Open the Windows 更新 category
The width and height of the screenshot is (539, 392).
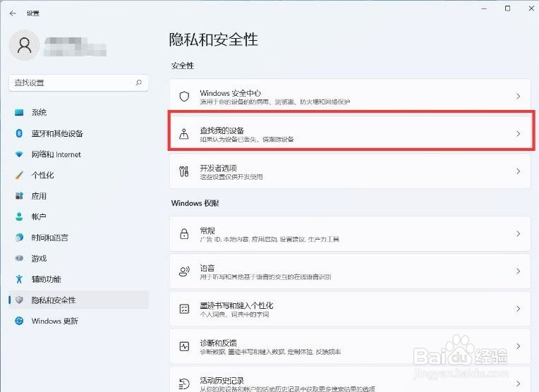click(78, 321)
